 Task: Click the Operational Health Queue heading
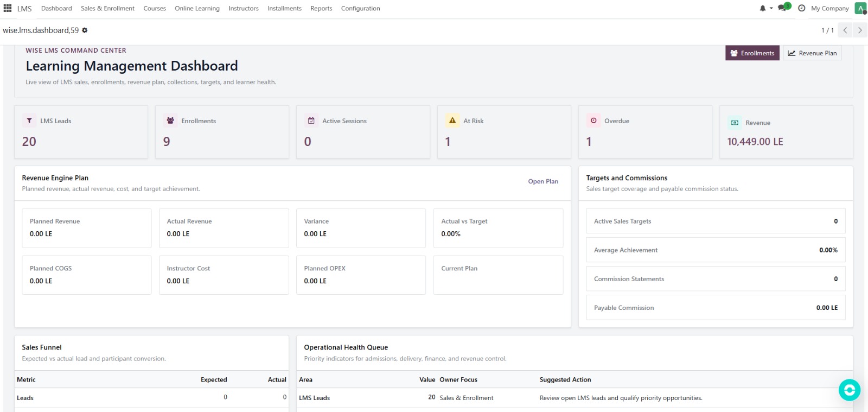pos(346,347)
